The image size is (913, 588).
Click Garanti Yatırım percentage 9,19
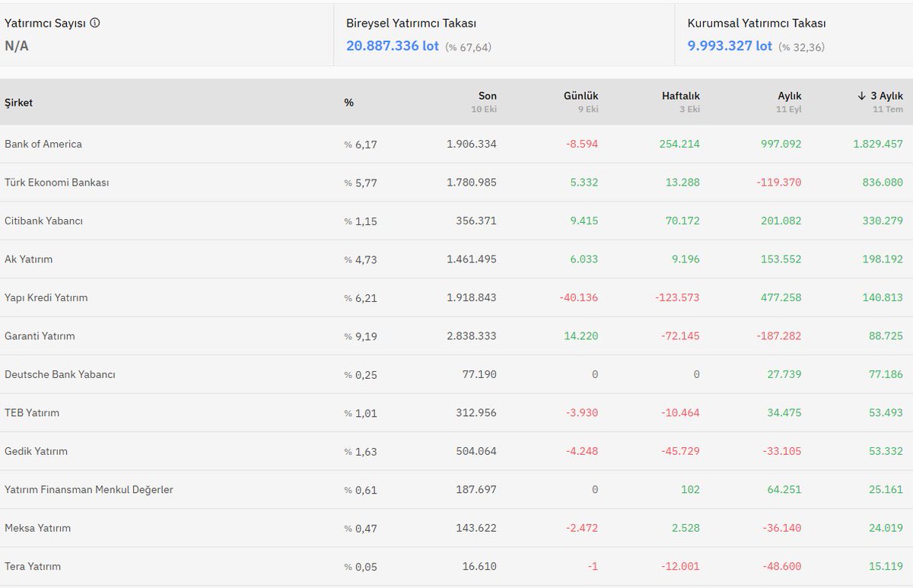tap(360, 336)
